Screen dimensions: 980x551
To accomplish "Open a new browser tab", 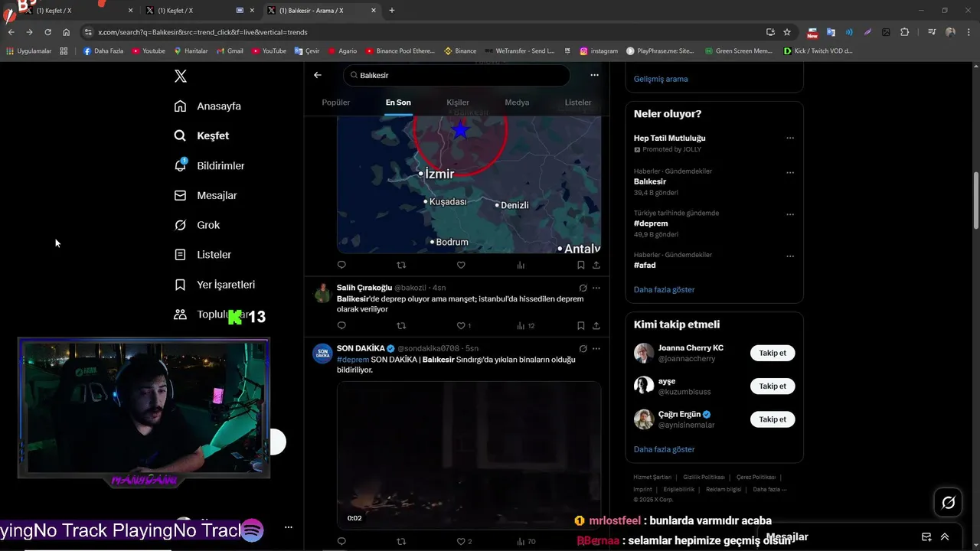I will [x=392, y=11].
